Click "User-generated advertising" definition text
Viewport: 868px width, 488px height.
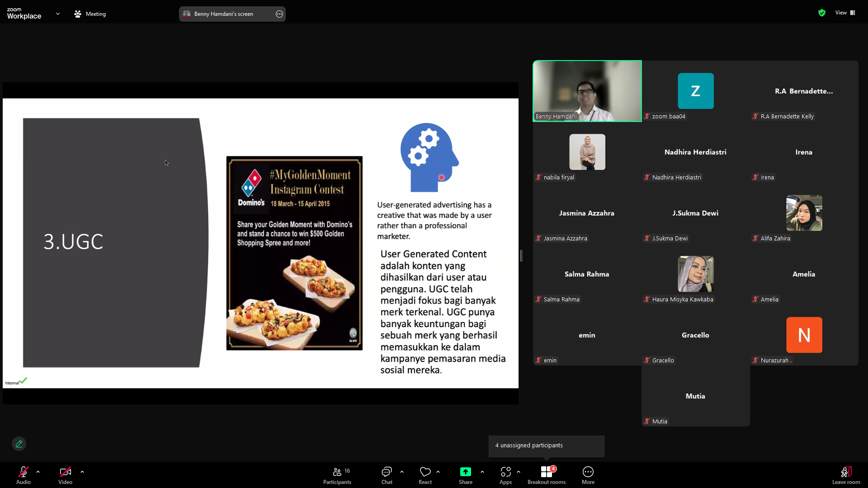[434, 221]
